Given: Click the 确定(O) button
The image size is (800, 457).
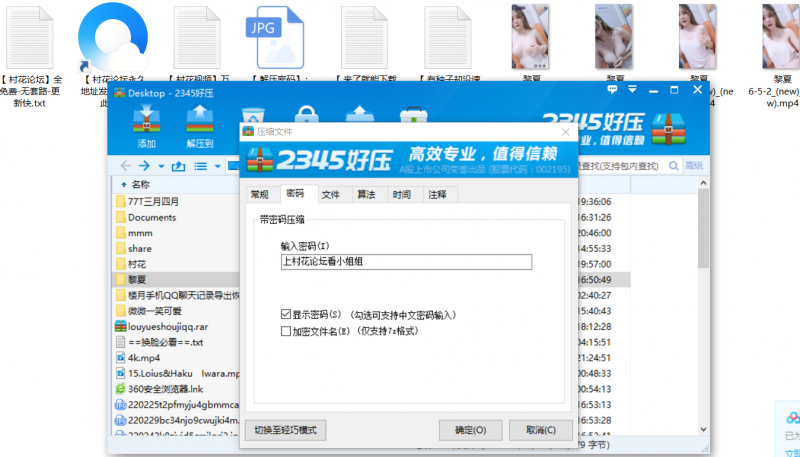Looking at the screenshot, I should coord(470,429).
